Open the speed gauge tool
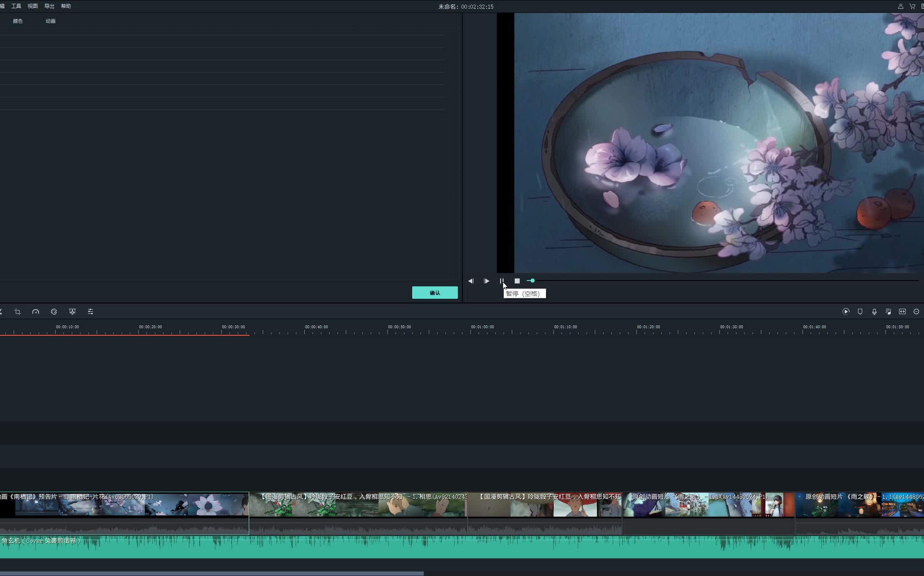This screenshot has height=576, width=924. pos(36,312)
